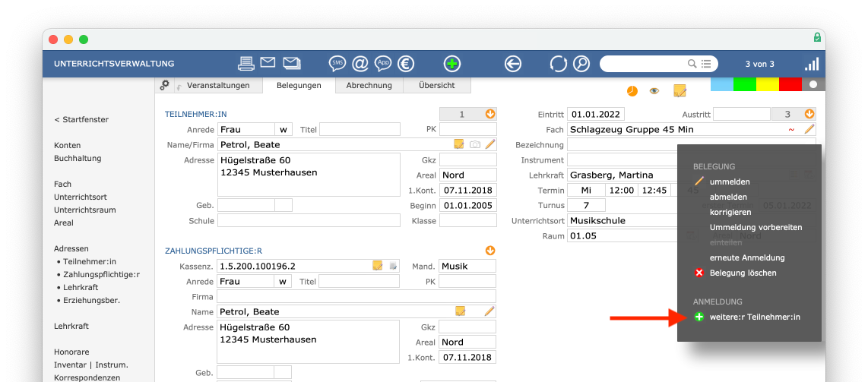Open Konten in the sidebar
This screenshot has height=382, width=868.
point(68,145)
